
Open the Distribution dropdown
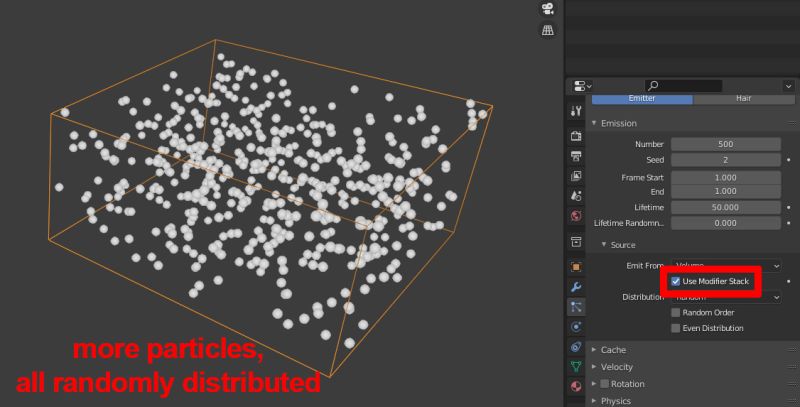(726, 297)
